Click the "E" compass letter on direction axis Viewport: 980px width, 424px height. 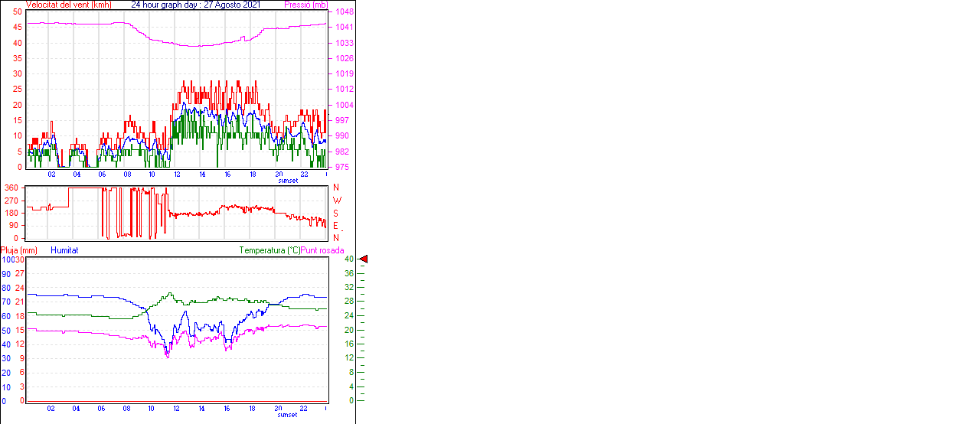click(336, 226)
